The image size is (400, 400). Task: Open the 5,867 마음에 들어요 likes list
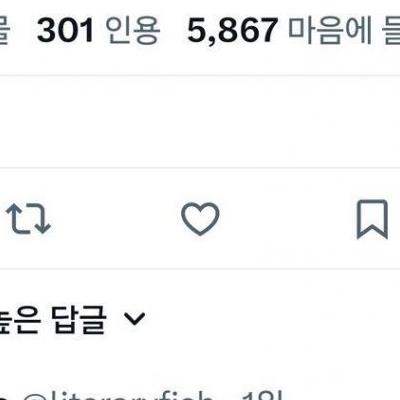click(x=293, y=31)
